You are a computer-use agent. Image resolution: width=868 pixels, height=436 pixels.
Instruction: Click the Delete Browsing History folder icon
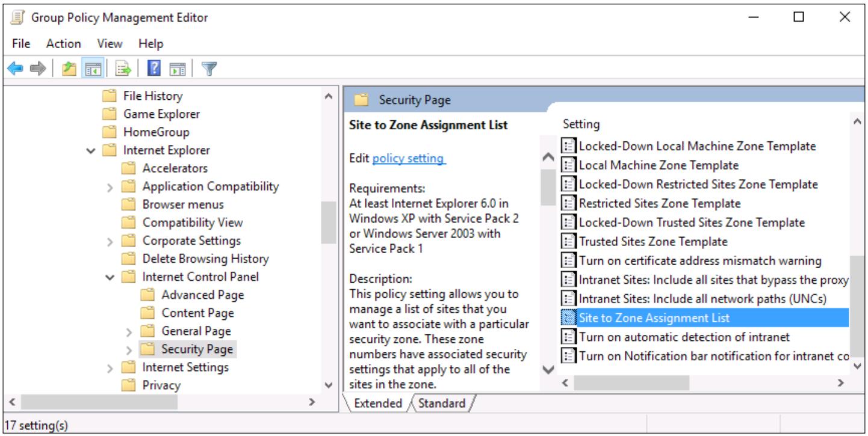(128, 259)
